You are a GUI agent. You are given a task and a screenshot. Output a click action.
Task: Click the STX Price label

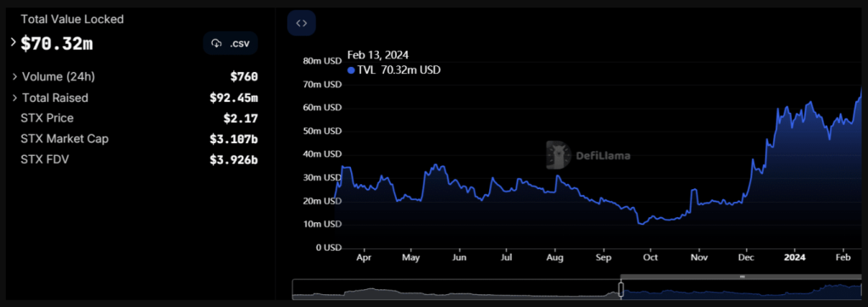pos(47,118)
